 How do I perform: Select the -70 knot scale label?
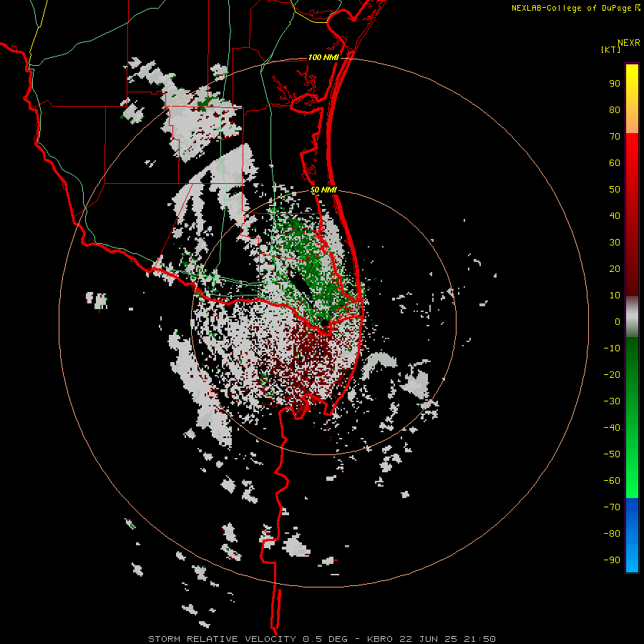click(x=612, y=507)
